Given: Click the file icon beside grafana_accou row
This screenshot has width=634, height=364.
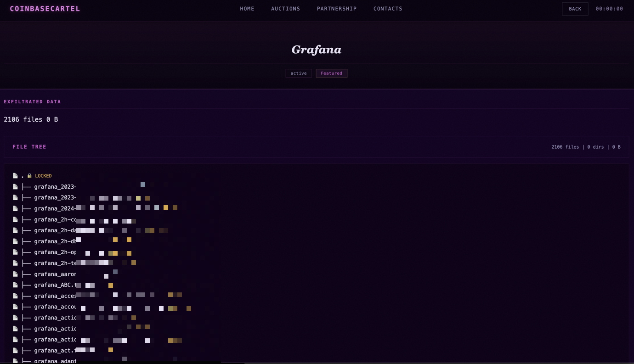Looking at the screenshot, I should click(x=15, y=307).
